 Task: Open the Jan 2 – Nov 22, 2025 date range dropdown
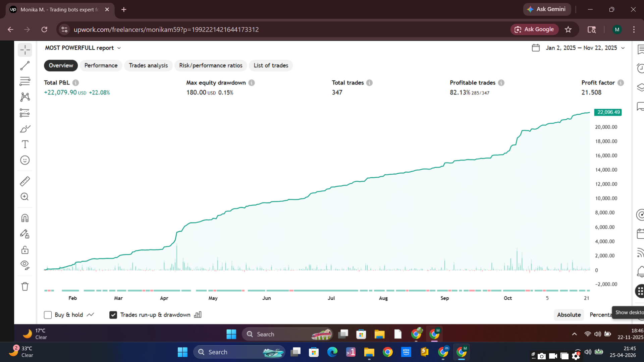(585, 48)
